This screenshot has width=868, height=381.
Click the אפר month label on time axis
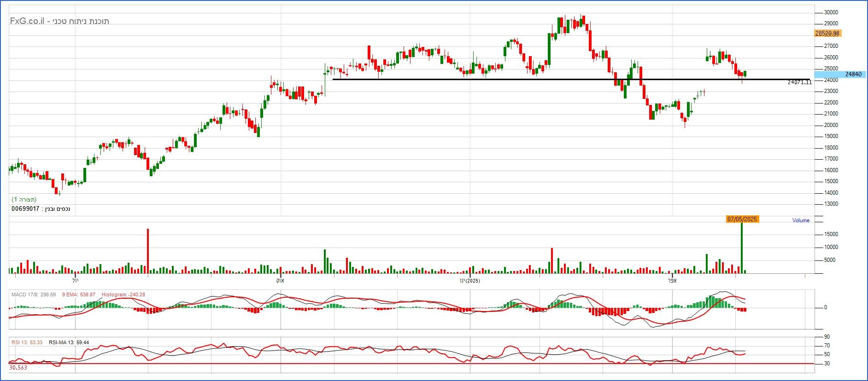(x=672, y=280)
